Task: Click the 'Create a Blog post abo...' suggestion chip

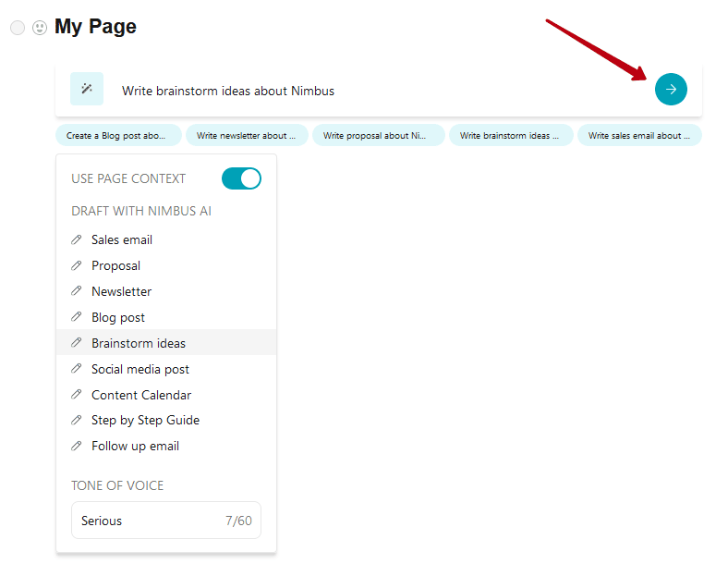Action: 118,135
